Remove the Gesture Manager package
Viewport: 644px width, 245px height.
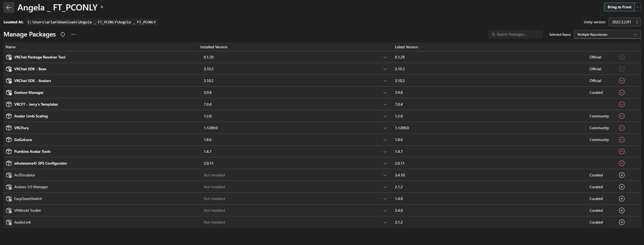(621, 92)
